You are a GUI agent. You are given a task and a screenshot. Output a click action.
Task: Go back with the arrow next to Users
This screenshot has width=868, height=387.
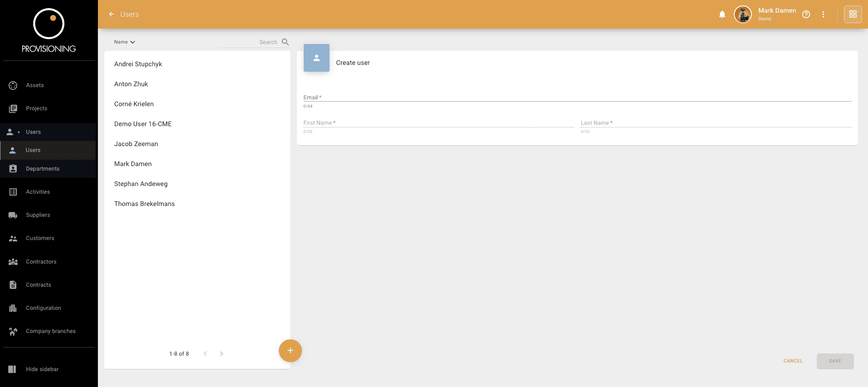(112, 14)
